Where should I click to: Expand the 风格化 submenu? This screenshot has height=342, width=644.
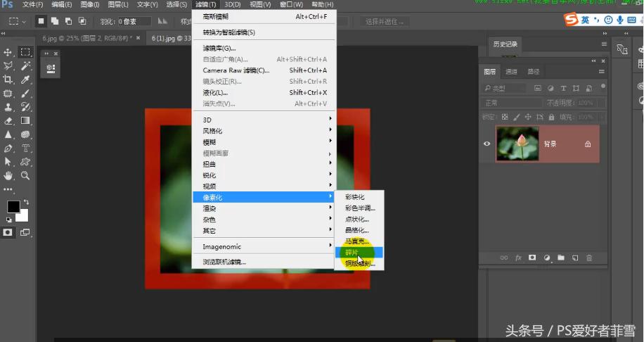pyautogui.click(x=264, y=131)
